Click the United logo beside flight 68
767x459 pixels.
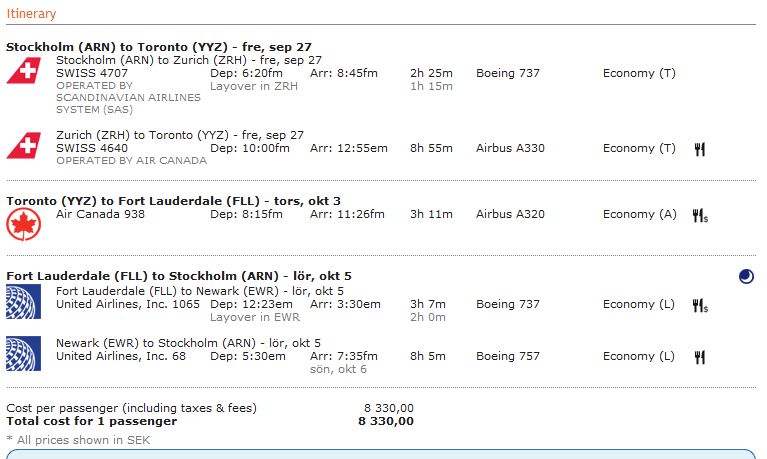[22, 353]
